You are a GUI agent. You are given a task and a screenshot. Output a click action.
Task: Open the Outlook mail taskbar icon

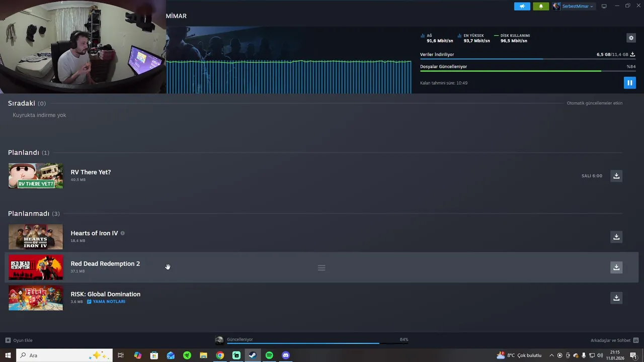(x=171, y=355)
